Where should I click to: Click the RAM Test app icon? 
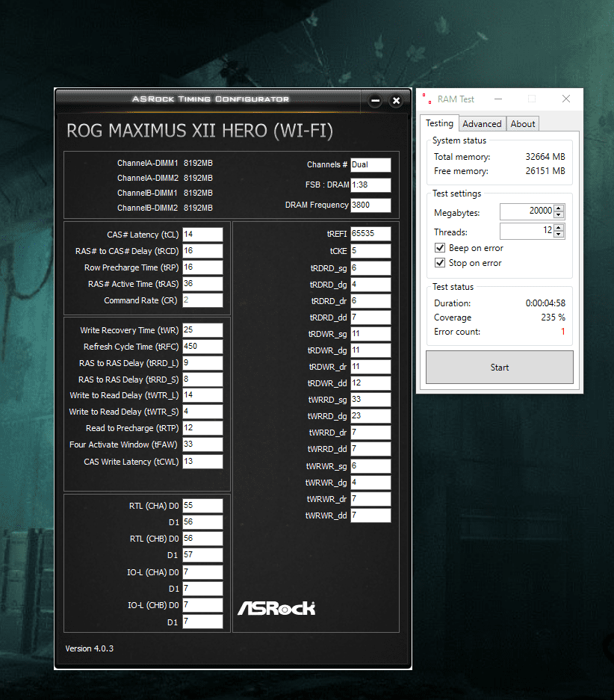click(427, 99)
